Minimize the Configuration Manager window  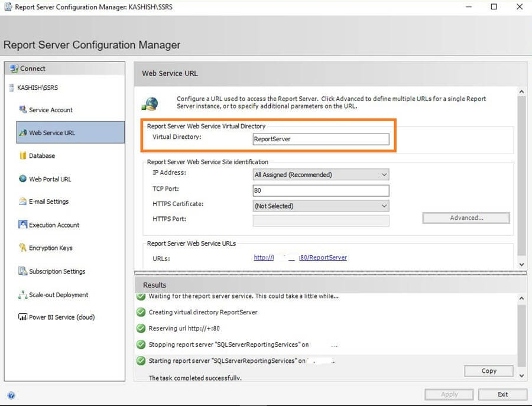(x=469, y=7)
